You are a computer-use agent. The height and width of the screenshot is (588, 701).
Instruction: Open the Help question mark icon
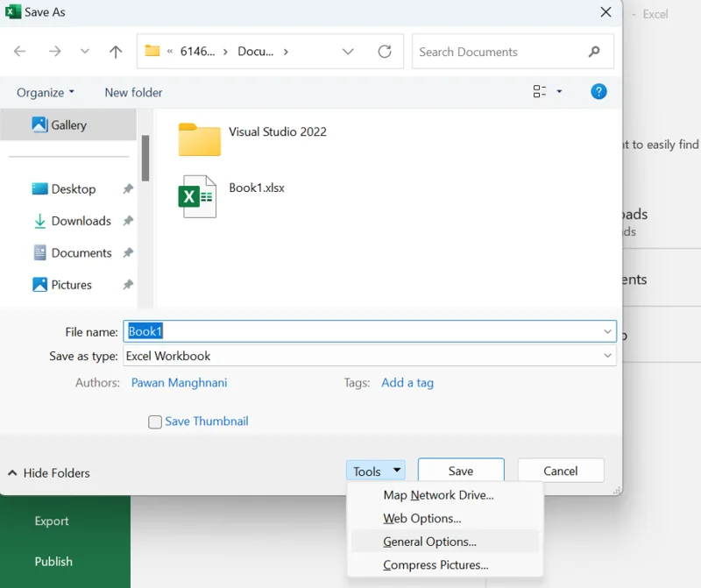(x=598, y=92)
